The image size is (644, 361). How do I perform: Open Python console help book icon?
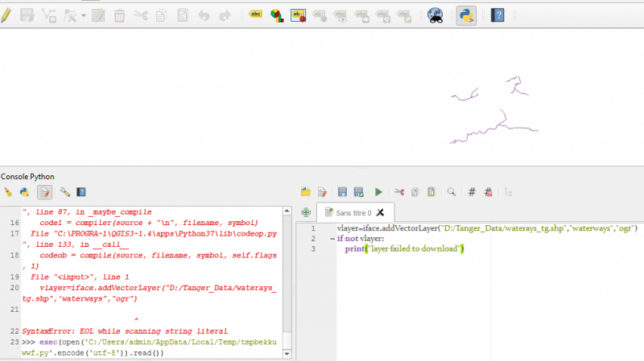click(80, 192)
